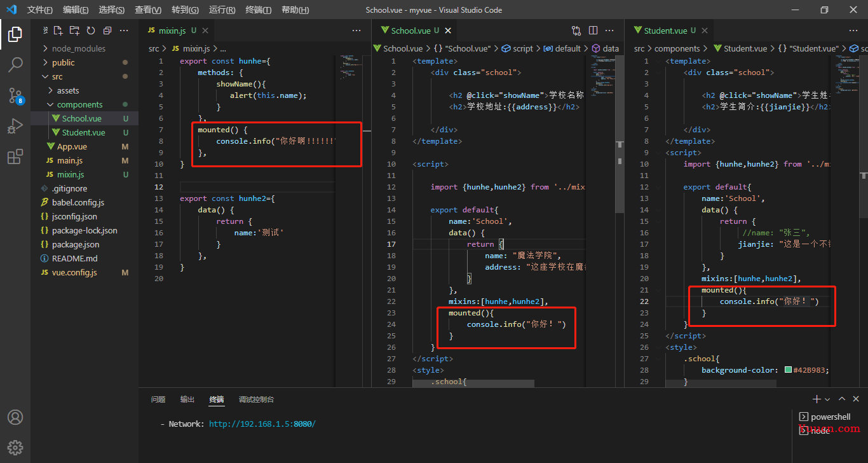The height and width of the screenshot is (463, 868).
Task: Open vue.config.js in the Explorer tree
Action: click(x=85, y=272)
